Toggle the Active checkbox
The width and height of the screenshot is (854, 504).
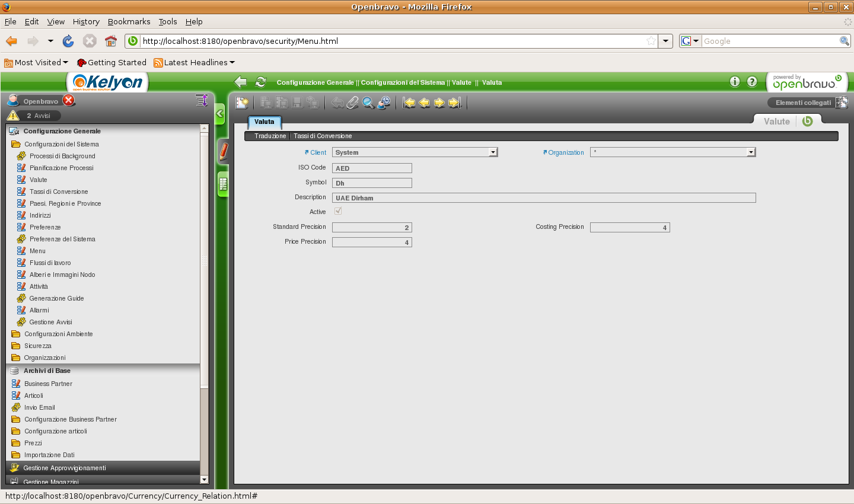pos(338,211)
